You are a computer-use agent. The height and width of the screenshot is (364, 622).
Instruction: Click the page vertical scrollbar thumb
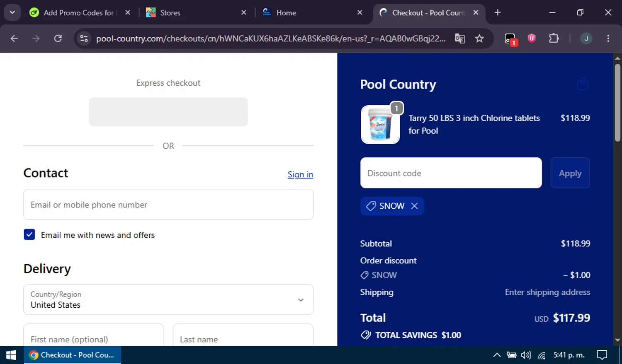[x=617, y=103]
